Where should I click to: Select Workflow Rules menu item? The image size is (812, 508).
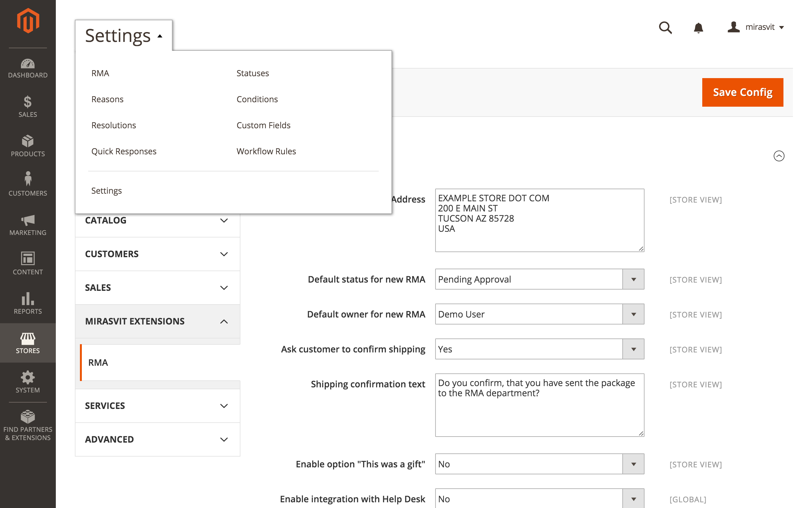[266, 151]
